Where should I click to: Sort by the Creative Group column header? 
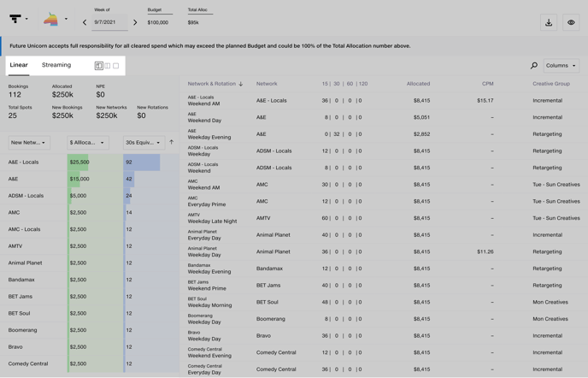coord(551,84)
